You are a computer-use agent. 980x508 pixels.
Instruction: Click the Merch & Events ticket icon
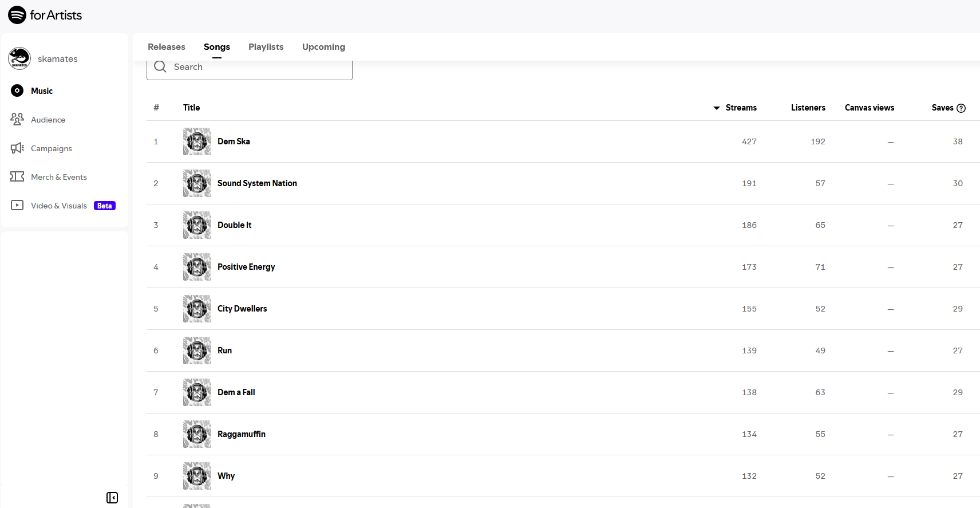(x=17, y=176)
